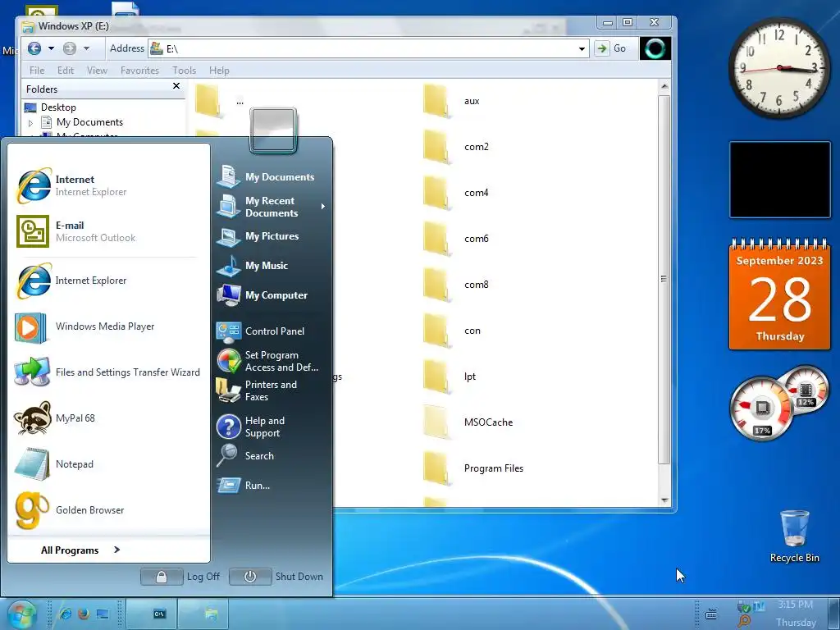Select the com4 folder
840x630 pixels.
456,193
